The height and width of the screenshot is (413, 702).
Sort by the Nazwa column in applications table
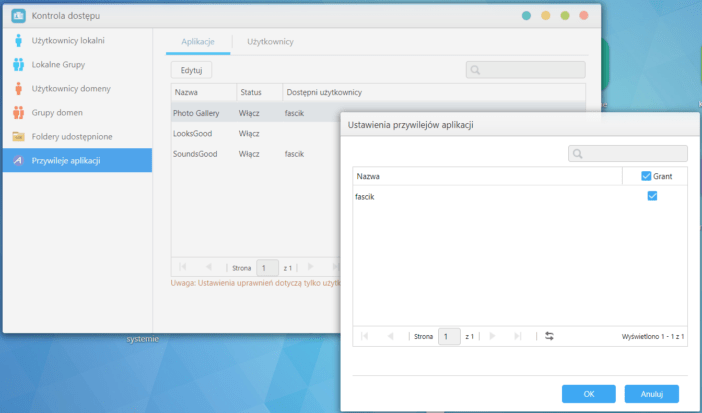pos(204,92)
